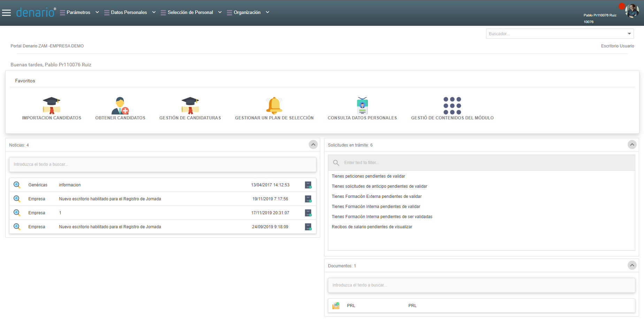Open 'Tienes solicitudes de anticipo pendientes de validar'
This screenshot has width=644, height=327.
[379, 186]
